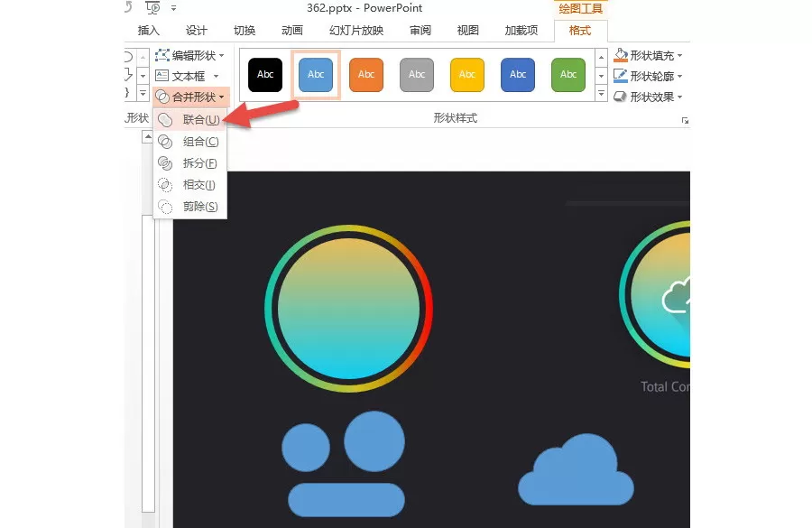Apply the black Abc shape style
Viewport: 812px width, 528px height.
point(265,75)
